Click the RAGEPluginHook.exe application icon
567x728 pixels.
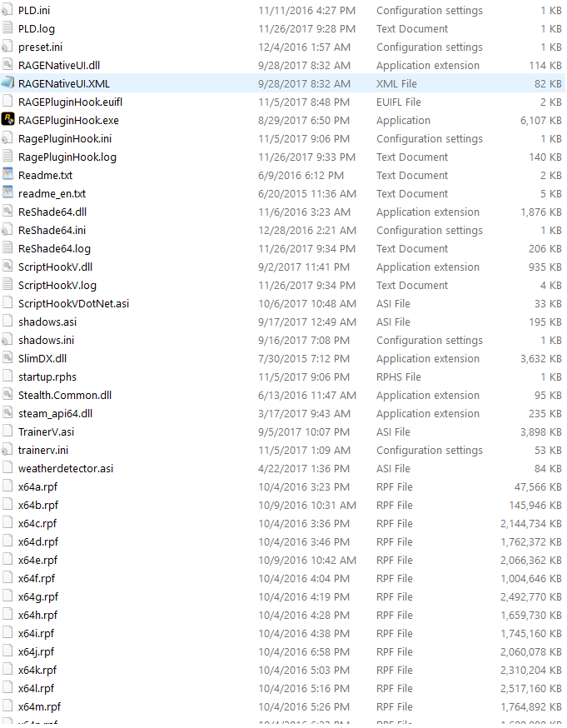point(7,119)
